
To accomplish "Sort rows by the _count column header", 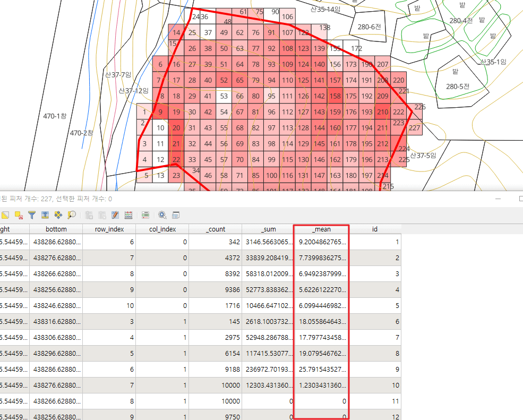I will (215, 229).
